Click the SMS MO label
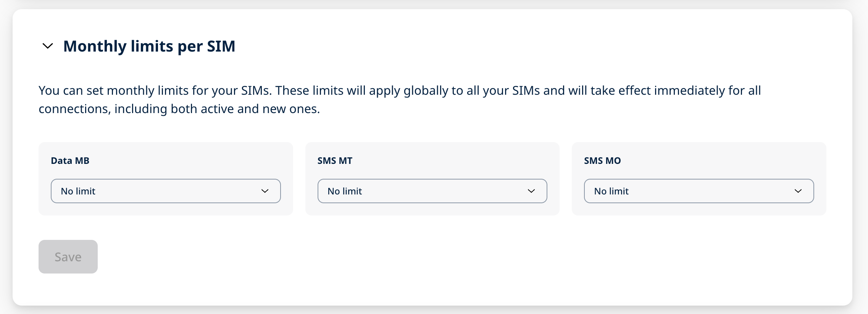868x314 pixels. [602, 160]
